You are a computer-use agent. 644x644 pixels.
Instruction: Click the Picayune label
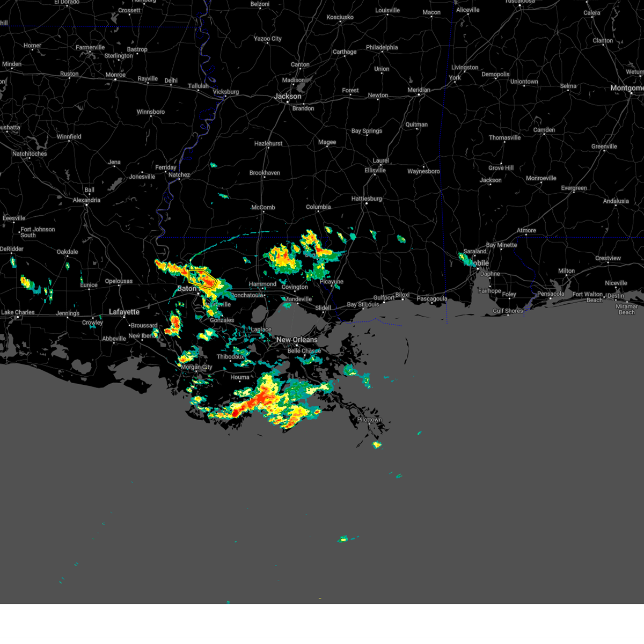pyautogui.click(x=332, y=282)
